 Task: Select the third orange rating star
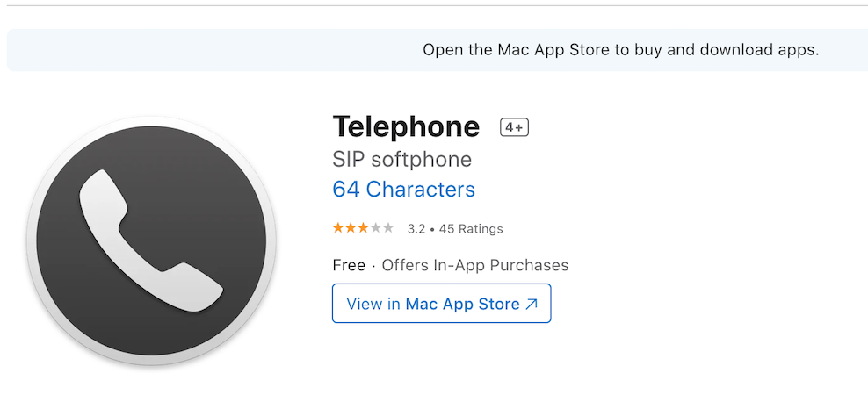click(363, 228)
